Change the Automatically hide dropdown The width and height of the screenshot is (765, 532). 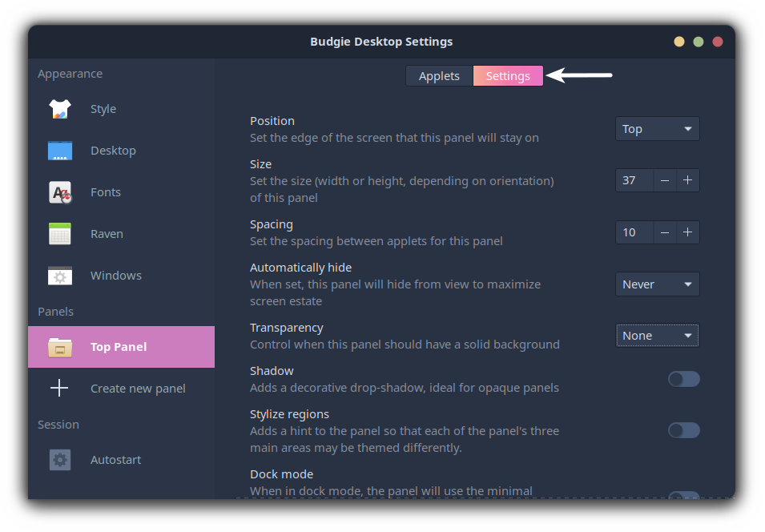tap(657, 284)
